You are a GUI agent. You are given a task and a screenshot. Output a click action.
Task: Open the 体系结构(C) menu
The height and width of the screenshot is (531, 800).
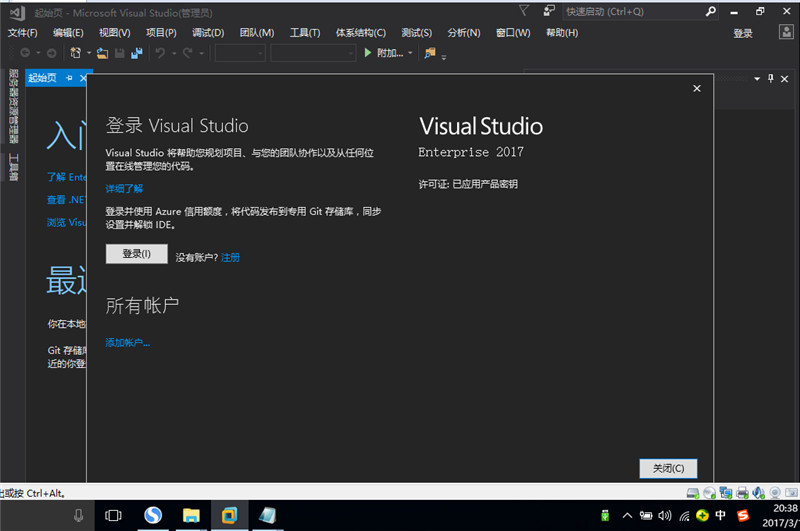click(361, 33)
